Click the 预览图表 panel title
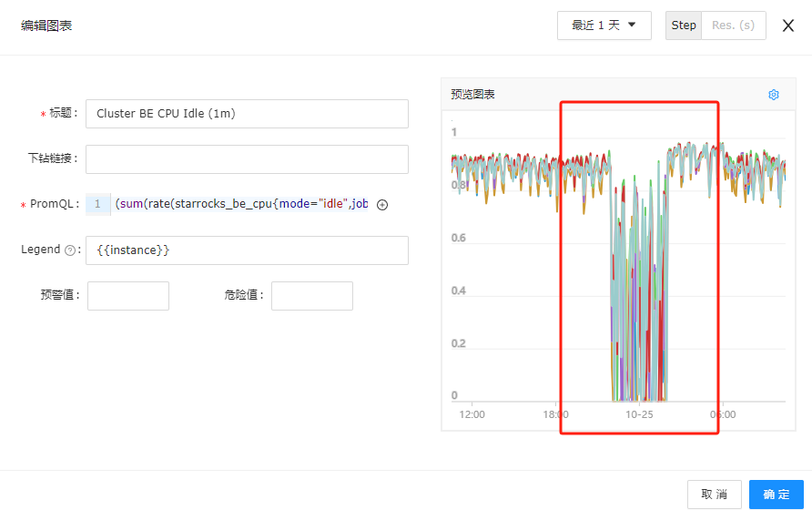Screen dimensions: 812x510 472,95
